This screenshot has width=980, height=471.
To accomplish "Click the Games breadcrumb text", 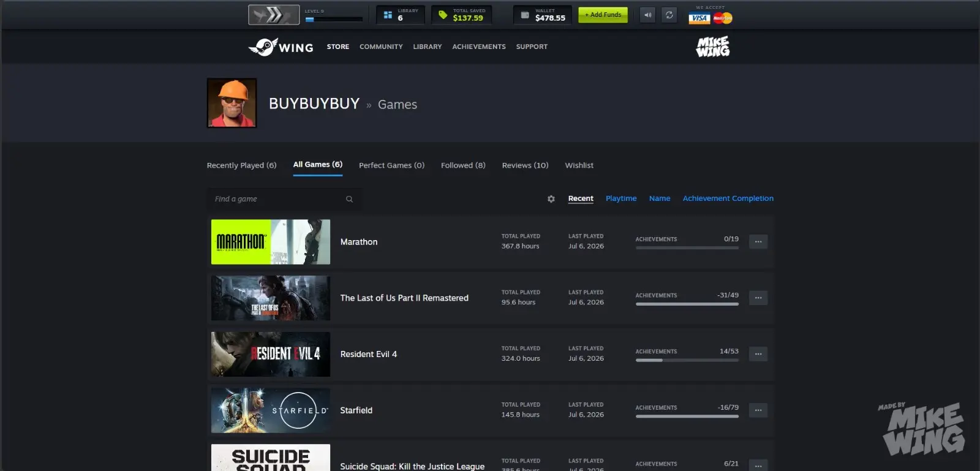I will (x=398, y=105).
